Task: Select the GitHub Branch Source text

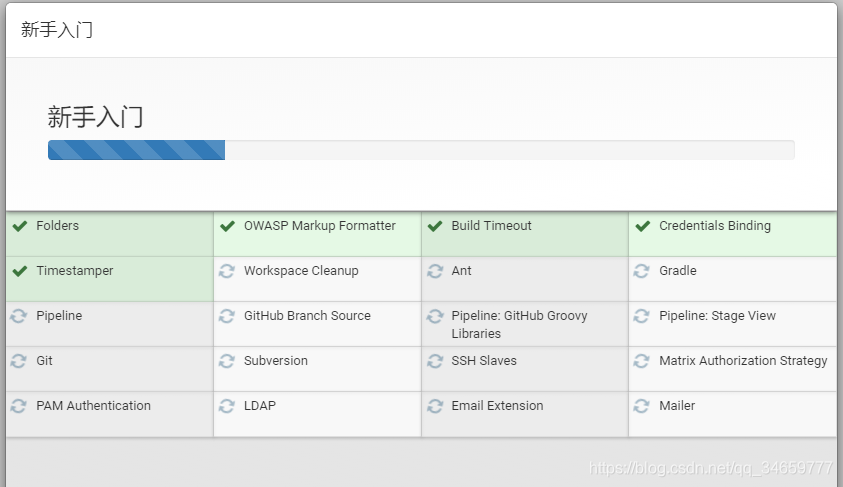Action: [x=308, y=316]
